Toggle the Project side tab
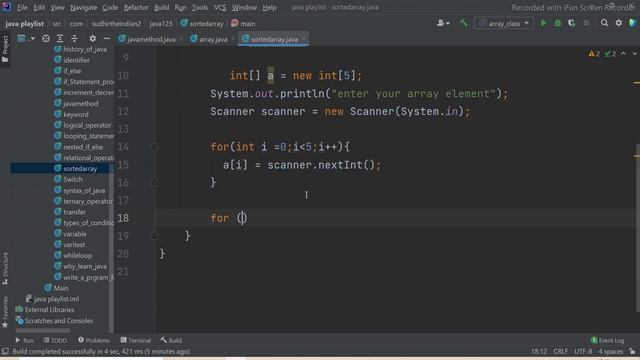The image size is (640, 360). pos(5,49)
